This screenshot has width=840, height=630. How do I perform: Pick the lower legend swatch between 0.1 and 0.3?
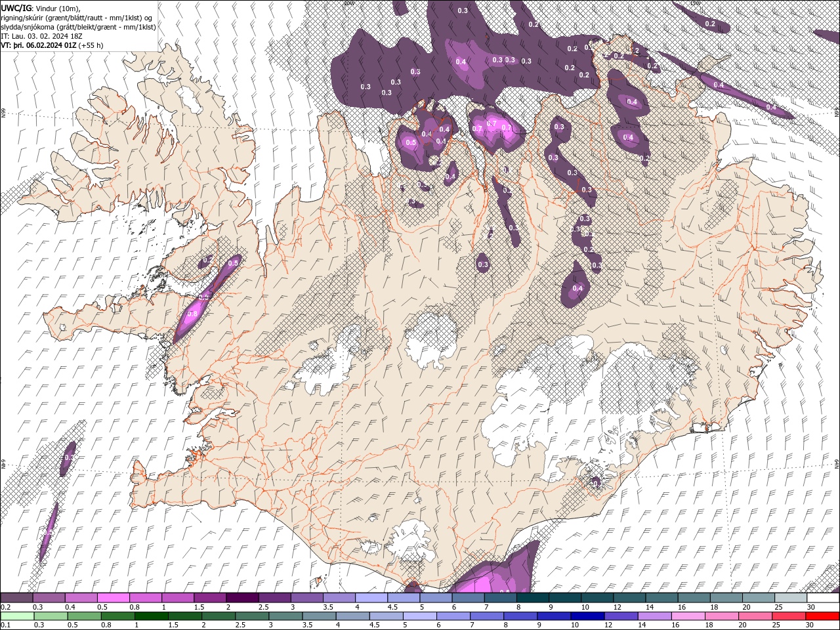click(x=17, y=616)
